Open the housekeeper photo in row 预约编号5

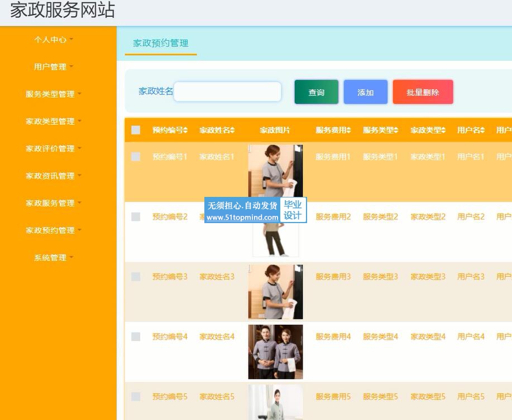pyautogui.click(x=276, y=402)
